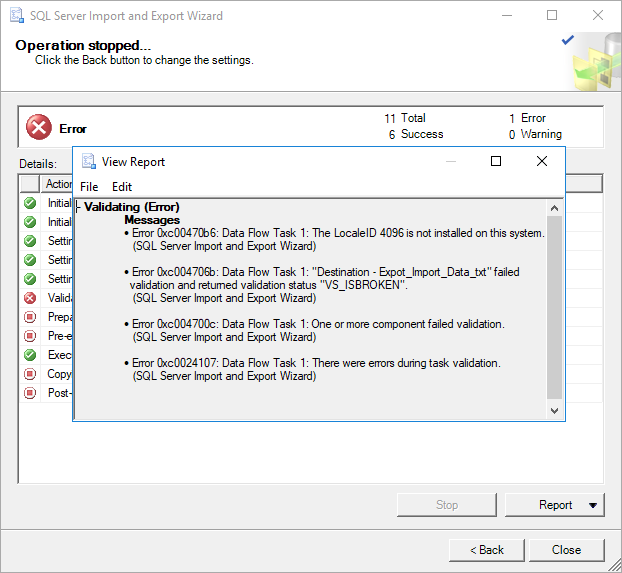The height and width of the screenshot is (573, 622).
Task: Click the Messages heading in the report
Action: point(152,220)
